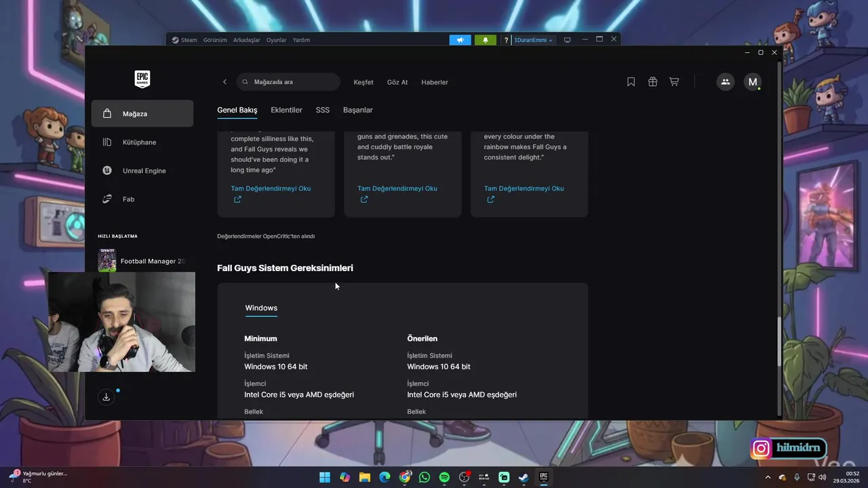
Task: Switch to the SSS tab
Action: (323, 110)
